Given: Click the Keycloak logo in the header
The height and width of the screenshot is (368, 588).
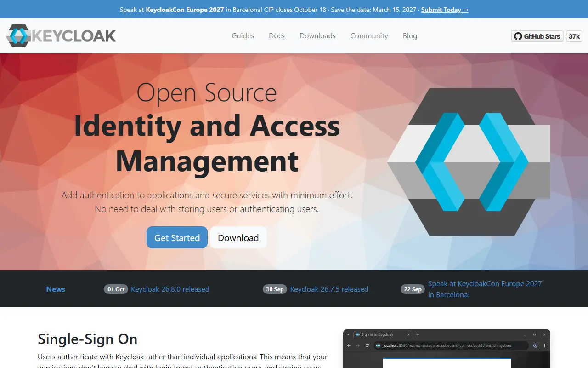Looking at the screenshot, I should 61,36.
